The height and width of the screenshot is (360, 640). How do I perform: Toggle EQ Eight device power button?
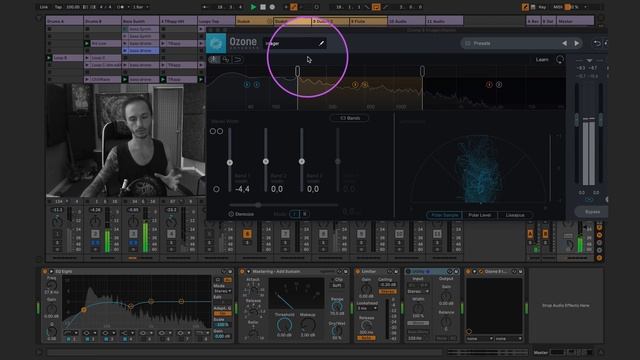[45, 271]
